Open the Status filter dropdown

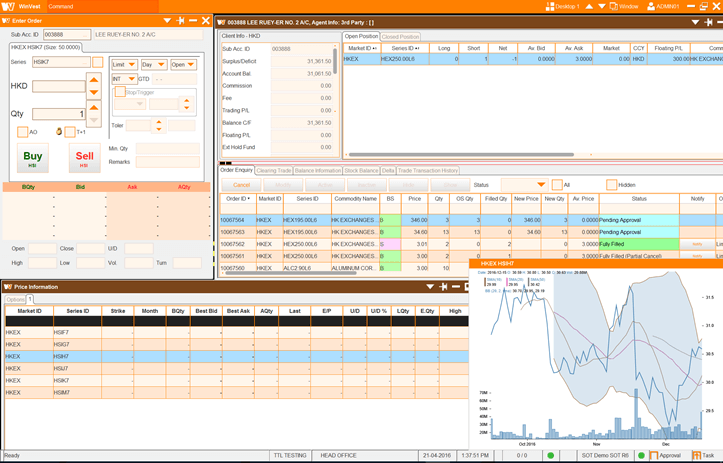click(541, 185)
